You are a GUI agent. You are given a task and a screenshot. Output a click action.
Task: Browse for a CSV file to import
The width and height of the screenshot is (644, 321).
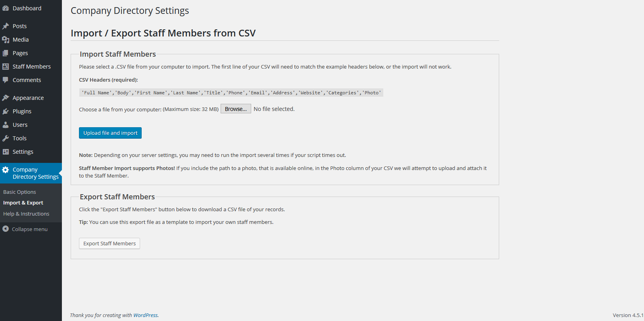coord(236,109)
